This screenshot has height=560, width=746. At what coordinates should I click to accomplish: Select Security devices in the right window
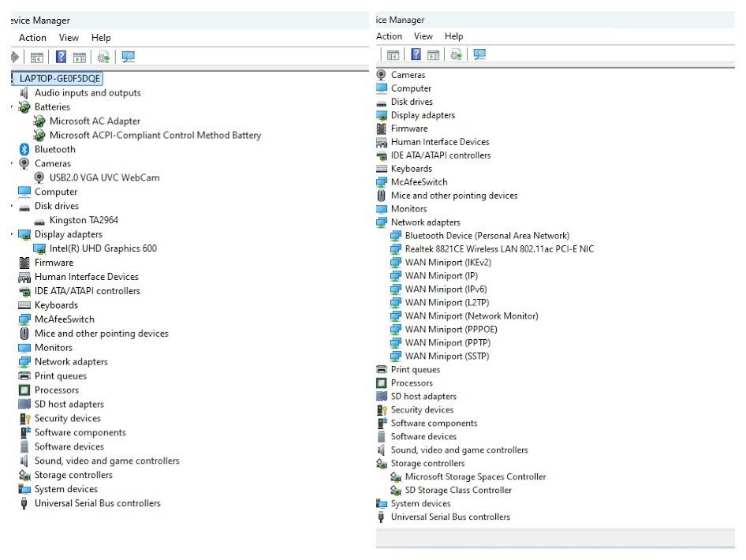422,409
